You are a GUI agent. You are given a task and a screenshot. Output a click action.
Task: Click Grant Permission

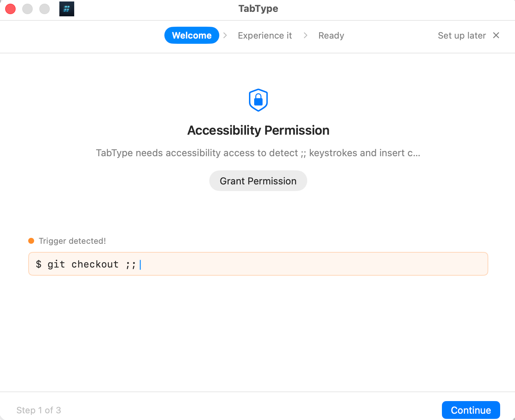258,181
